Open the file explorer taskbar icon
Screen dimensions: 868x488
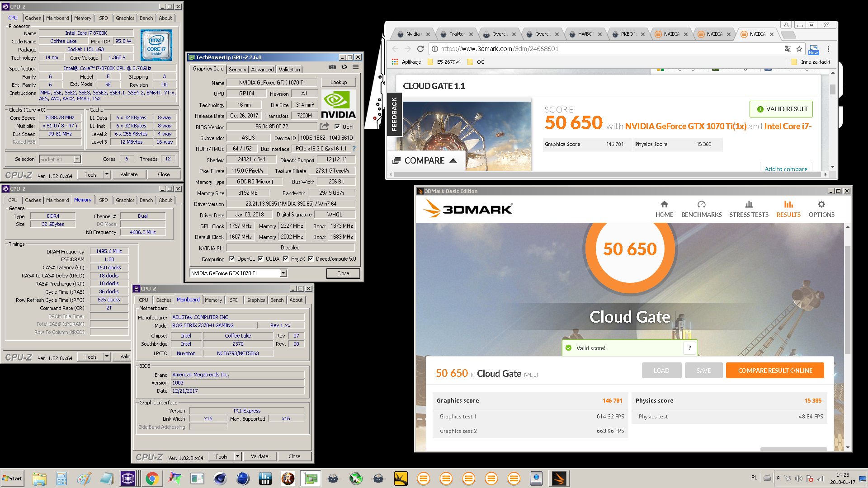pos(39,479)
